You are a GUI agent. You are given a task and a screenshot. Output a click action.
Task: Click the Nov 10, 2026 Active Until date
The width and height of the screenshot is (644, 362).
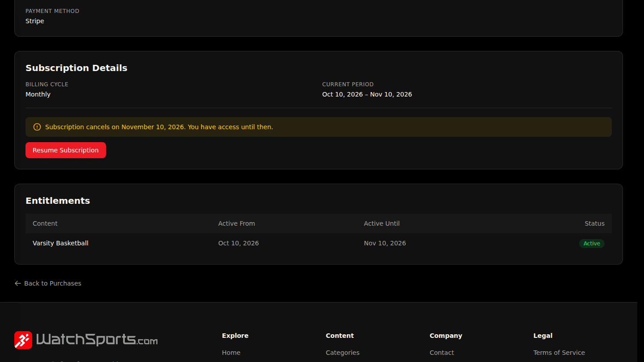[385, 243]
